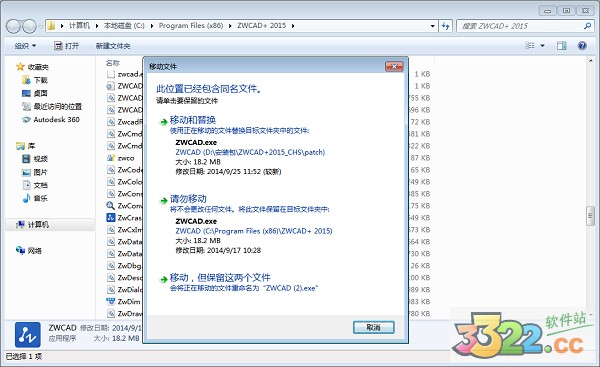
Task: Expand the address bar history dropdown
Action: tap(432, 26)
